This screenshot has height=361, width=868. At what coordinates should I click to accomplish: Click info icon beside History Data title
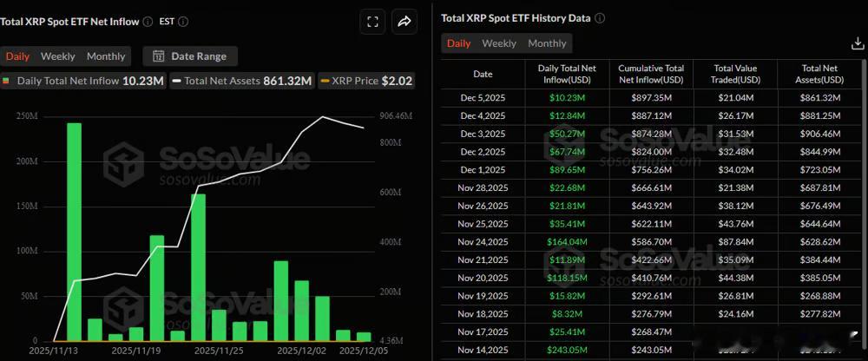[x=600, y=17]
